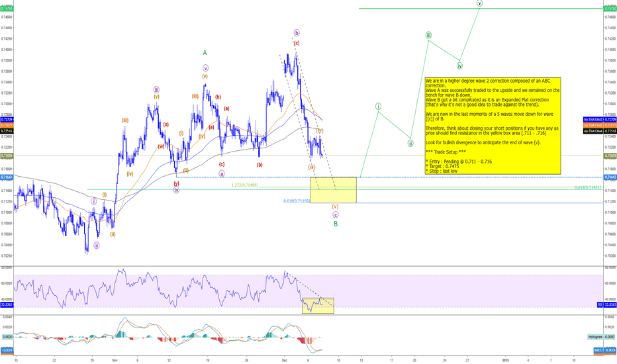617x364 pixels.
Task: Click the Dec label on the time axis
Action: point(285,359)
